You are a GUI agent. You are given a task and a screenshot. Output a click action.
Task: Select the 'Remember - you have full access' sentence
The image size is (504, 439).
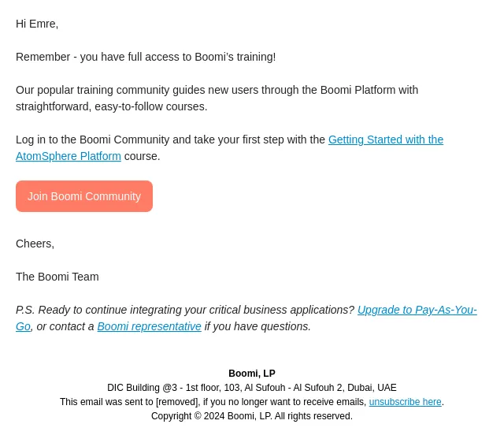pyautogui.click(x=146, y=57)
